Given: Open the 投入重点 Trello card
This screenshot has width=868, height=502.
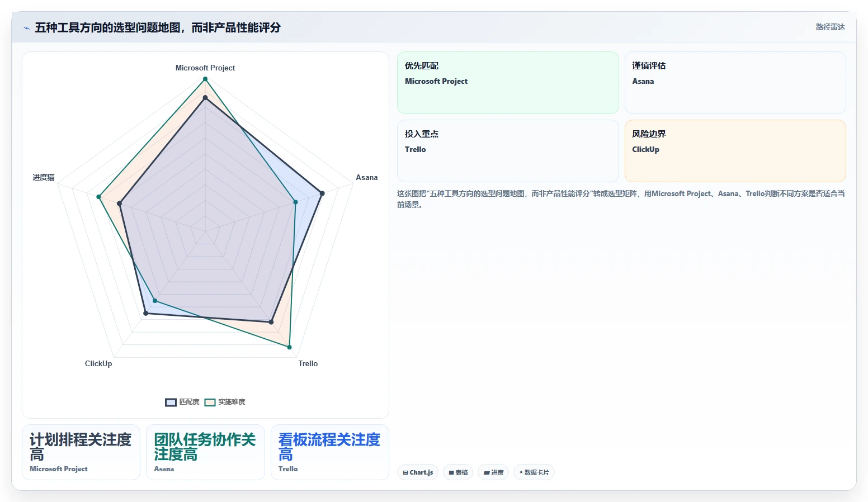Looking at the screenshot, I should pos(508,151).
